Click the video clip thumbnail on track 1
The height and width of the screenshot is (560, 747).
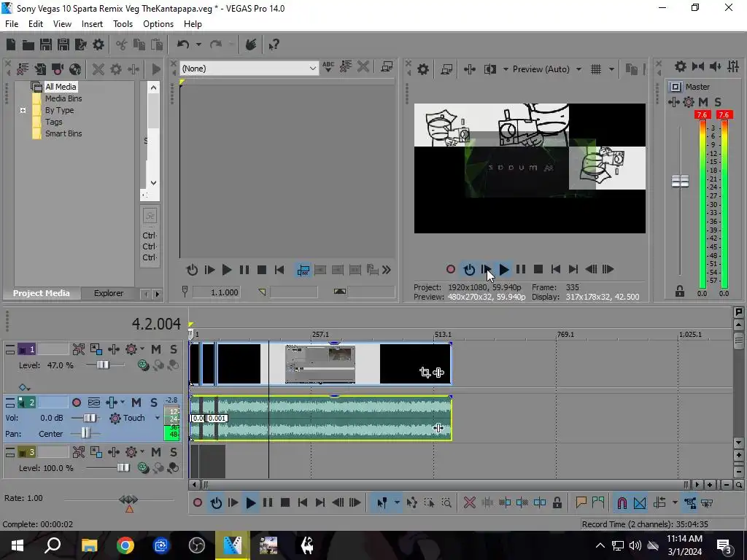click(x=320, y=364)
